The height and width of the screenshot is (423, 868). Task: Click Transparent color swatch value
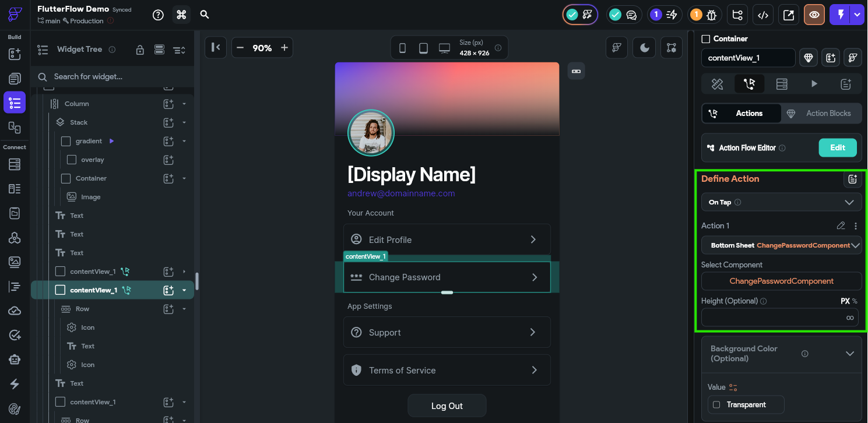(x=746, y=404)
